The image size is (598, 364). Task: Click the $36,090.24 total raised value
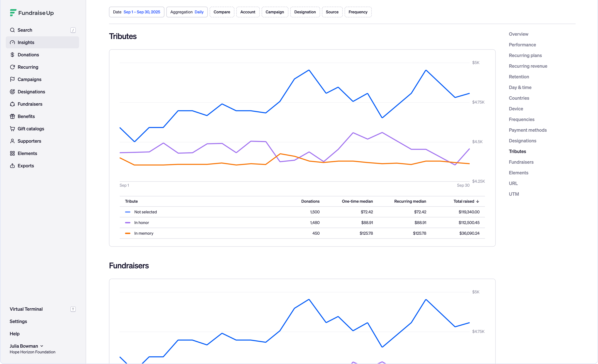[x=469, y=233]
